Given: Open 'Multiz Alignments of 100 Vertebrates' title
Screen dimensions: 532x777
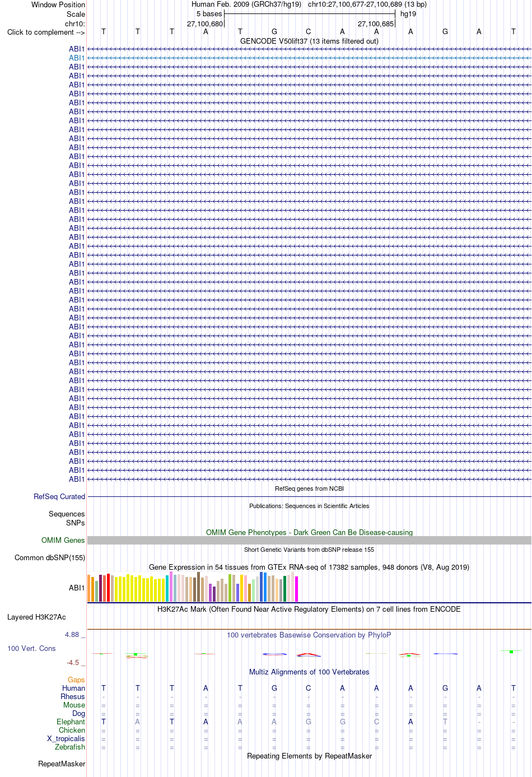Looking at the screenshot, I should [309, 672].
